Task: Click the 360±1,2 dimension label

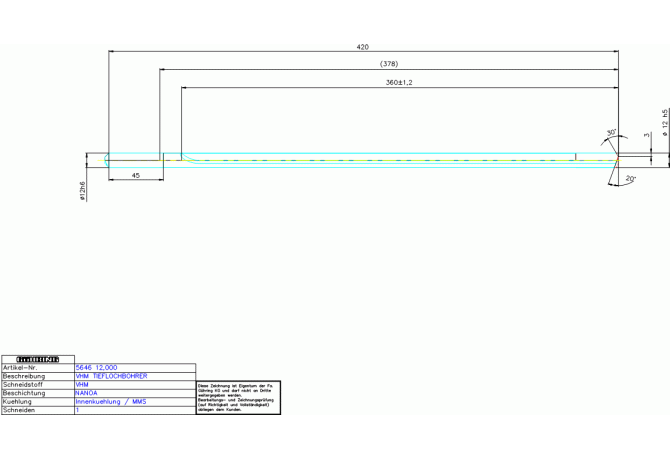Action: pyautogui.click(x=399, y=82)
